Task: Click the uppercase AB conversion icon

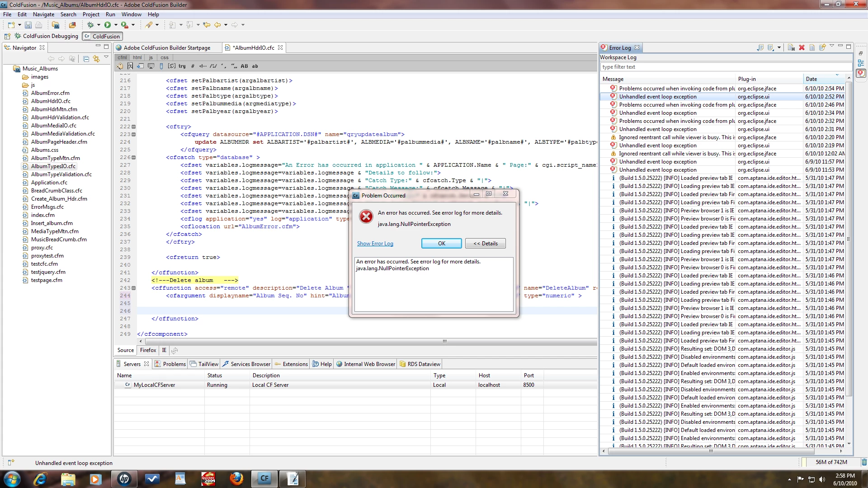Action: 244,66
